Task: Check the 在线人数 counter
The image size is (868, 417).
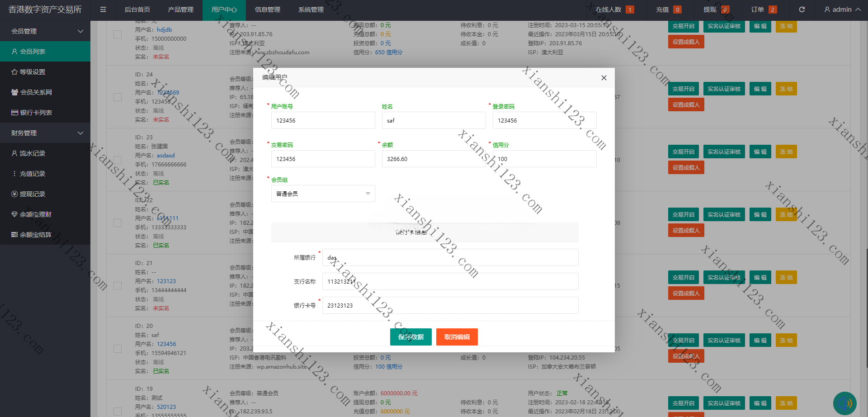Action: (x=615, y=9)
